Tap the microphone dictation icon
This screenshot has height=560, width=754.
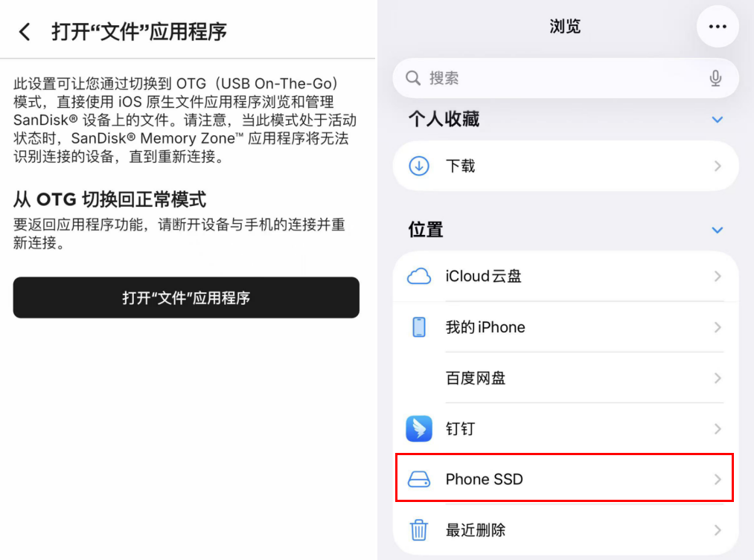click(x=715, y=78)
